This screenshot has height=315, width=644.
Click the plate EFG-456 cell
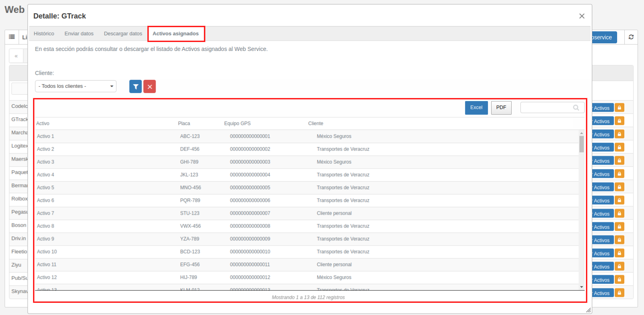tap(190, 265)
